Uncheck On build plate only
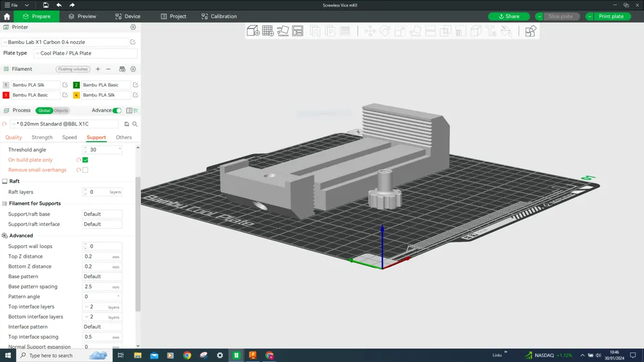 tap(85, 160)
